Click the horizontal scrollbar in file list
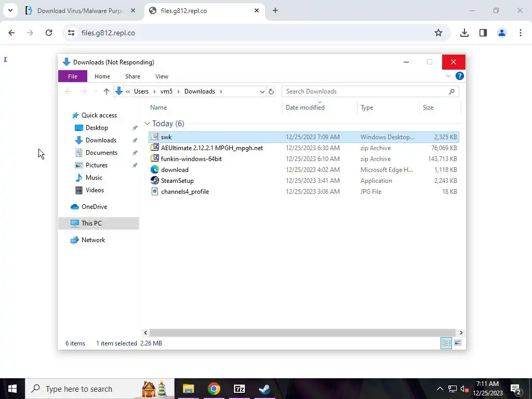The height and width of the screenshot is (399, 532). pos(302,333)
